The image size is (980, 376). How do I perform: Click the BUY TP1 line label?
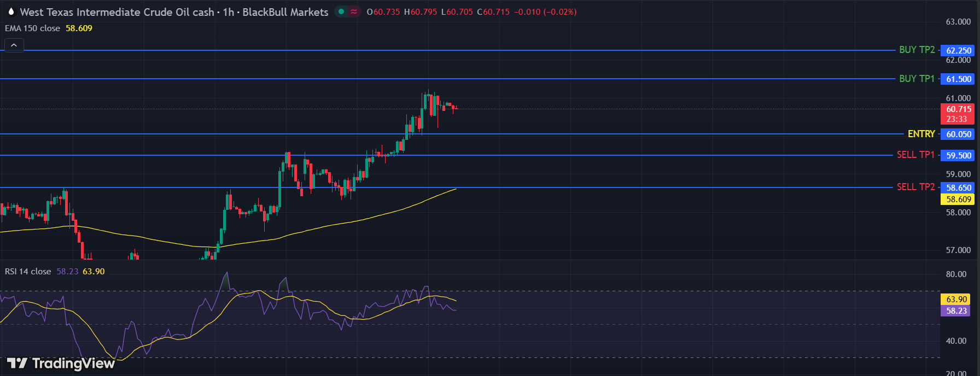coord(917,79)
